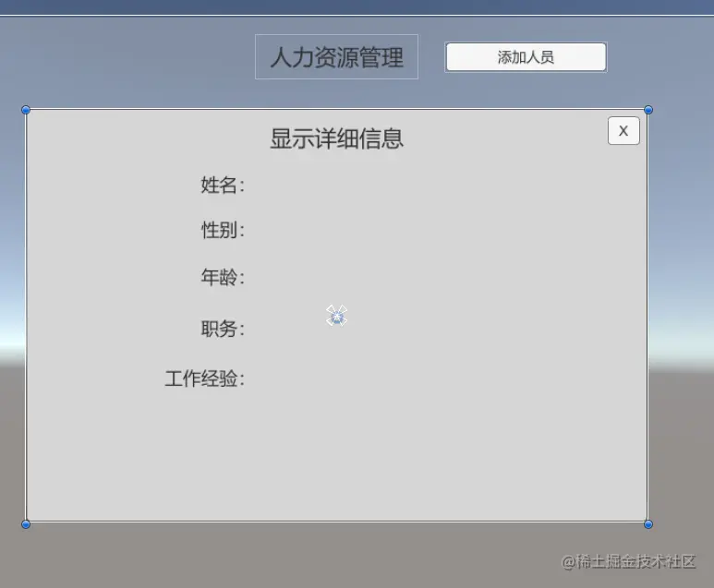Viewport: 714px width, 588px height.
Task: Click the bottom-left blue resize handle
Action: [26, 524]
